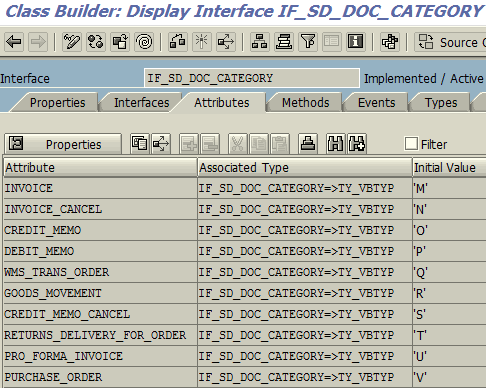Viewport: 486px width, 388px height.
Task: Click the copy-sheets icon beside the Properties button
Action: [x=140, y=144]
